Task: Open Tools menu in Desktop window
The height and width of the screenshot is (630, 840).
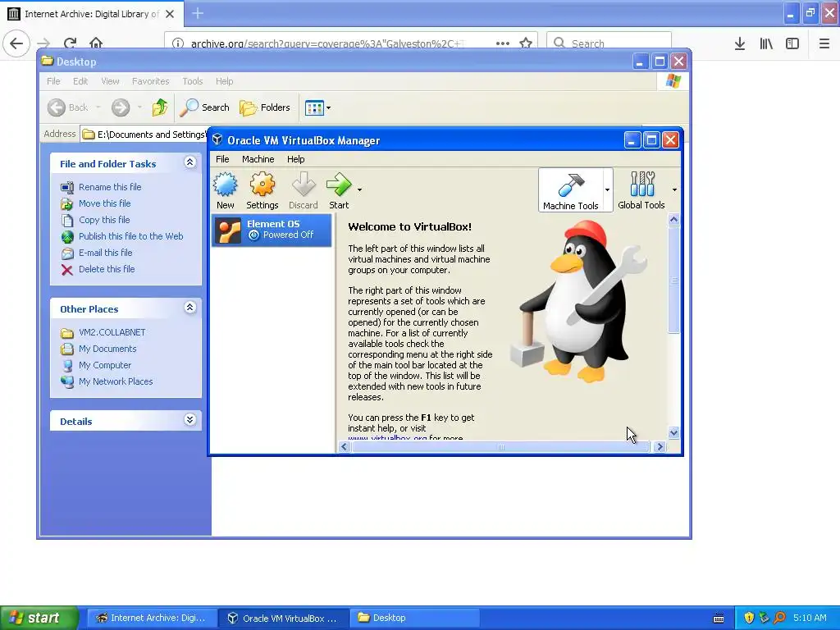Action: 192,81
